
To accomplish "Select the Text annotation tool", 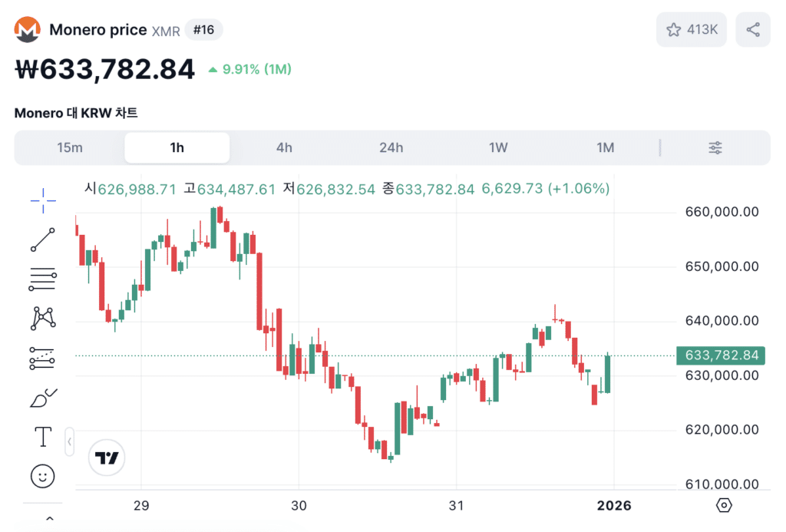I will pos(43,436).
